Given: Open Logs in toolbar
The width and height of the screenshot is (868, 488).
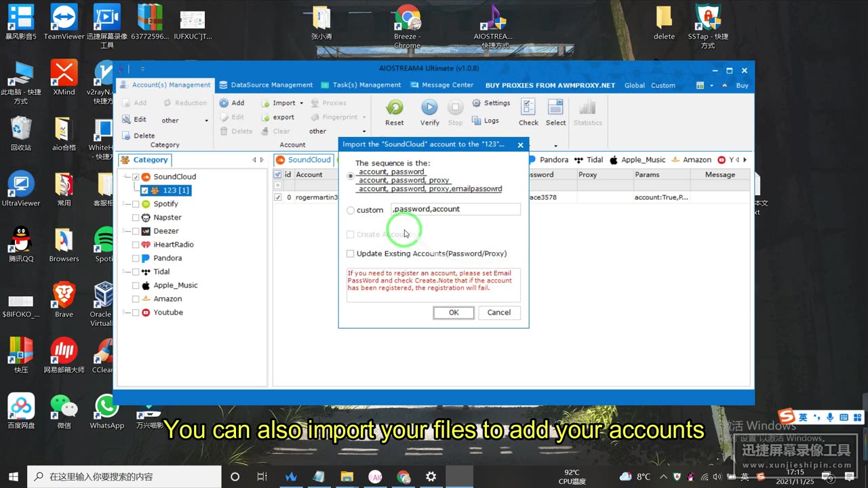Looking at the screenshot, I should pyautogui.click(x=486, y=121).
